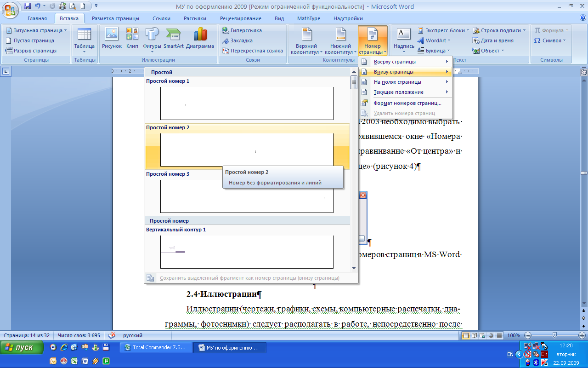
Task: Insert a Гиперссылка hyperlink
Action: pos(242,30)
